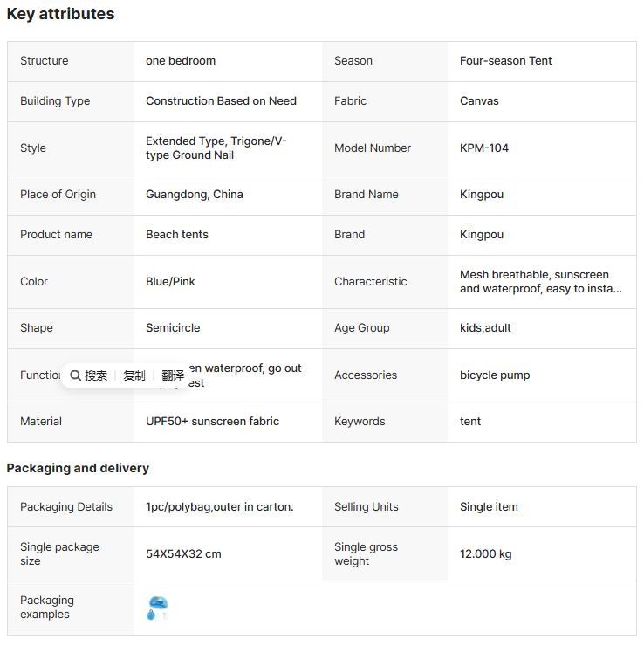Click the Model Number value KPM-104
Viewport: 644px width, 646px height.
click(x=484, y=148)
